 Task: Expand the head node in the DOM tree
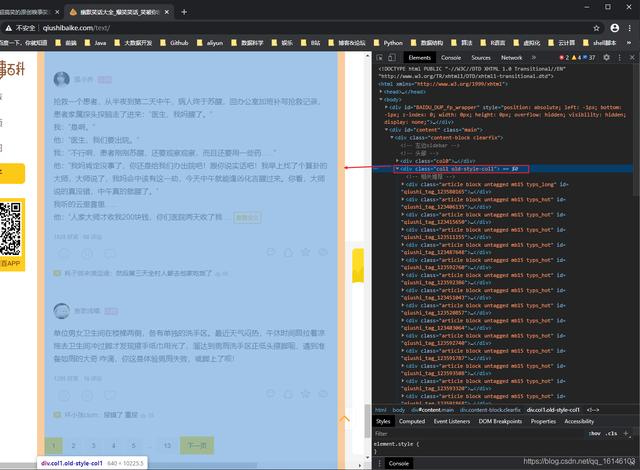(x=381, y=92)
